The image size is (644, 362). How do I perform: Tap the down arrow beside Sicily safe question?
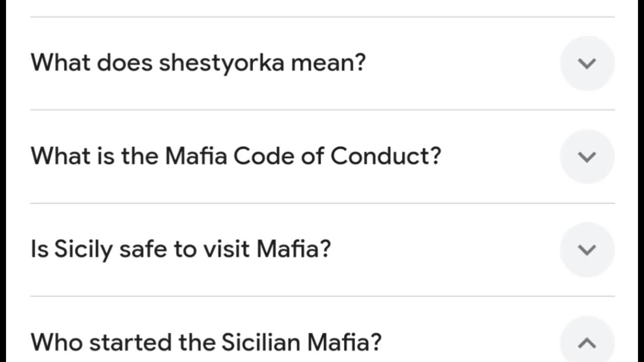pyautogui.click(x=587, y=249)
